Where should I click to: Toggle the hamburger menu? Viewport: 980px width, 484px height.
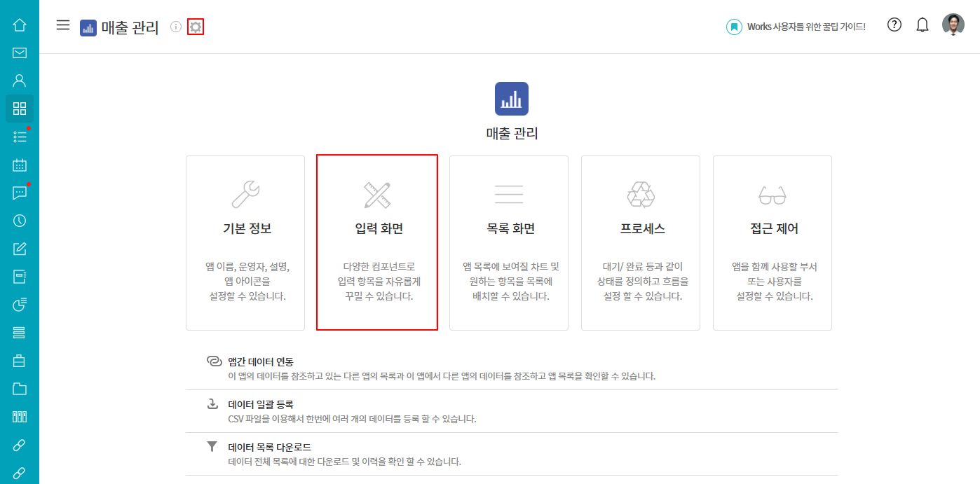coord(63,25)
